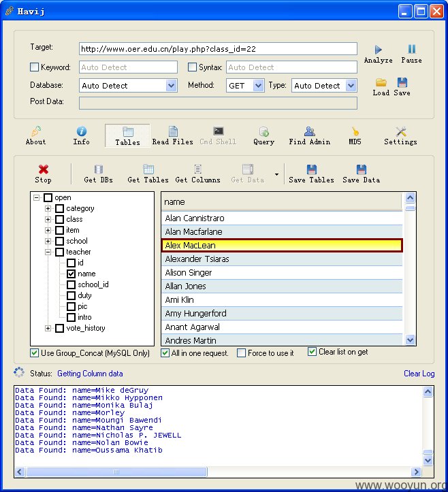
Task: Enable Force to use it option
Action: (x=242, y=352)
